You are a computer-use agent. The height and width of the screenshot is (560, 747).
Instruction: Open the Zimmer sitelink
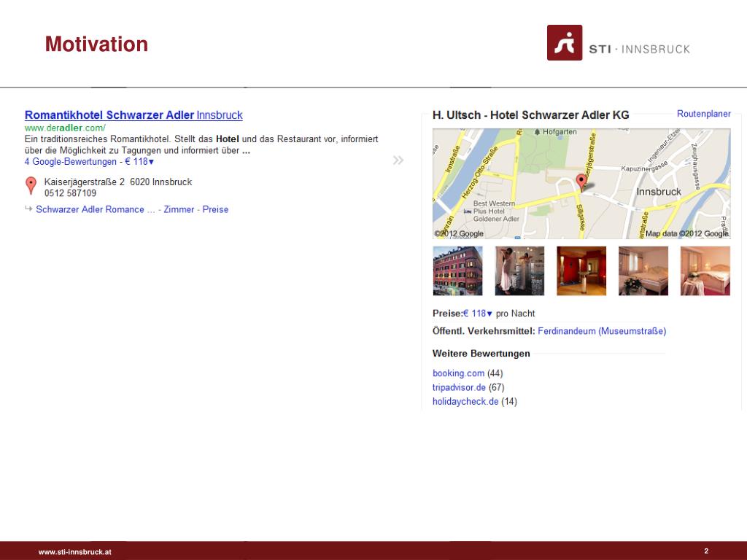click(179, 209)
